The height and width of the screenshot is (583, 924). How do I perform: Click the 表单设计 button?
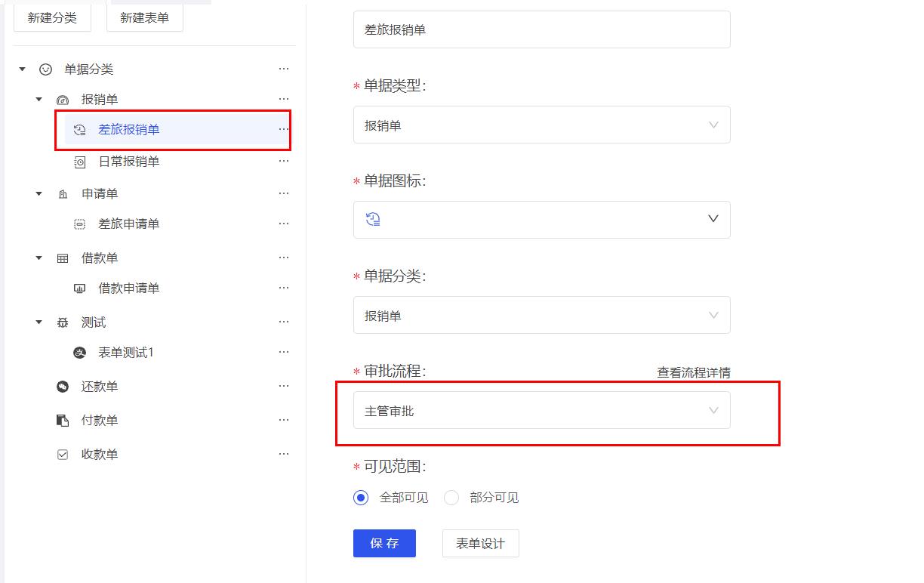(x=480, y=543)
